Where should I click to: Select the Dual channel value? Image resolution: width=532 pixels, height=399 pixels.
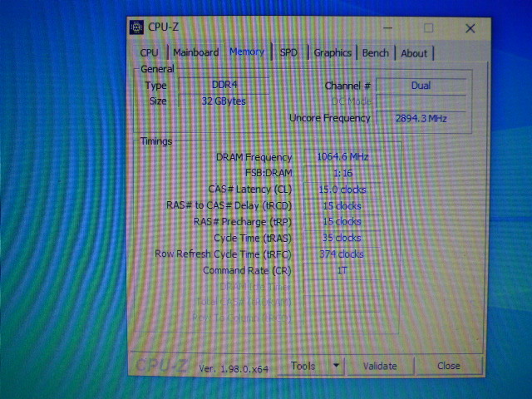(421, 86)
